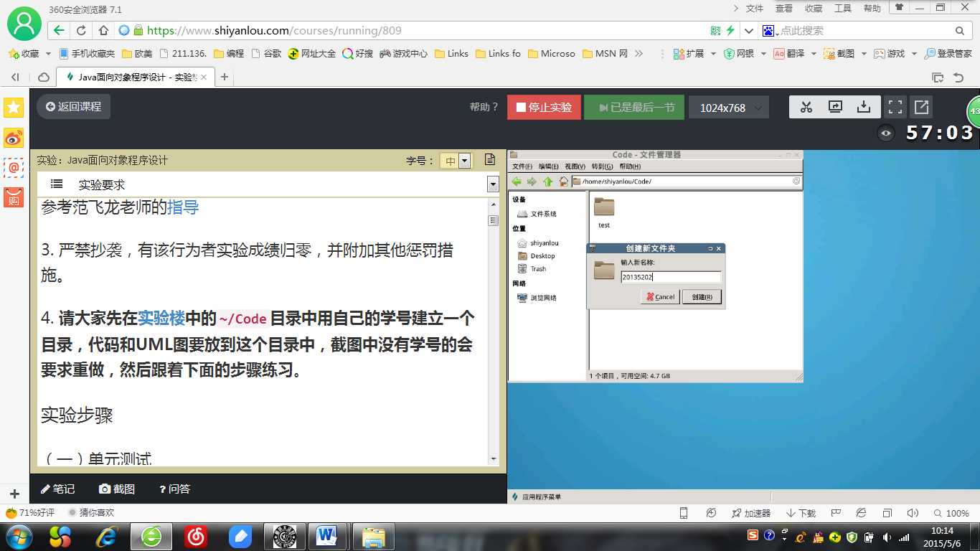Open the shopping sidebar icon
Image resolution: width=980 pixels, height=551 pixels.
coord(14,197)
